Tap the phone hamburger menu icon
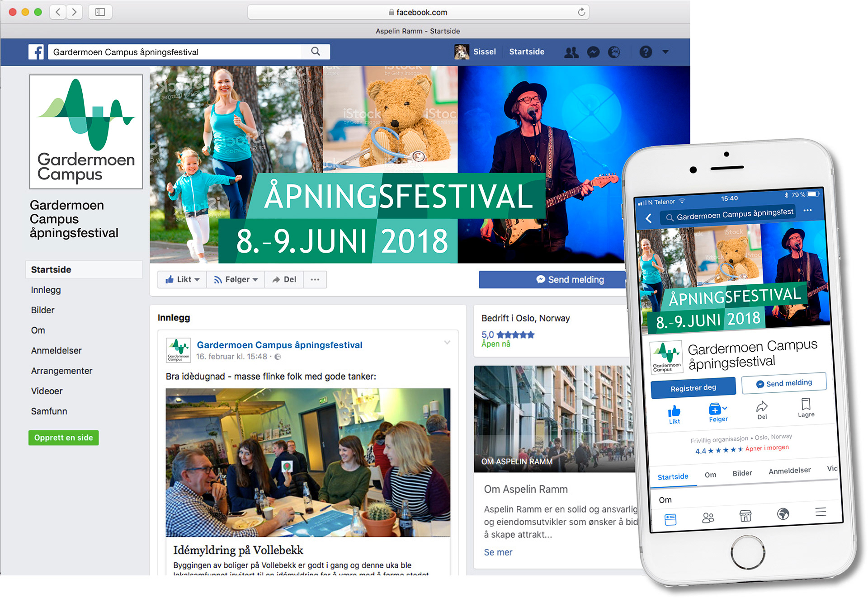The image size is (868, 598). (x=821, y=512)
